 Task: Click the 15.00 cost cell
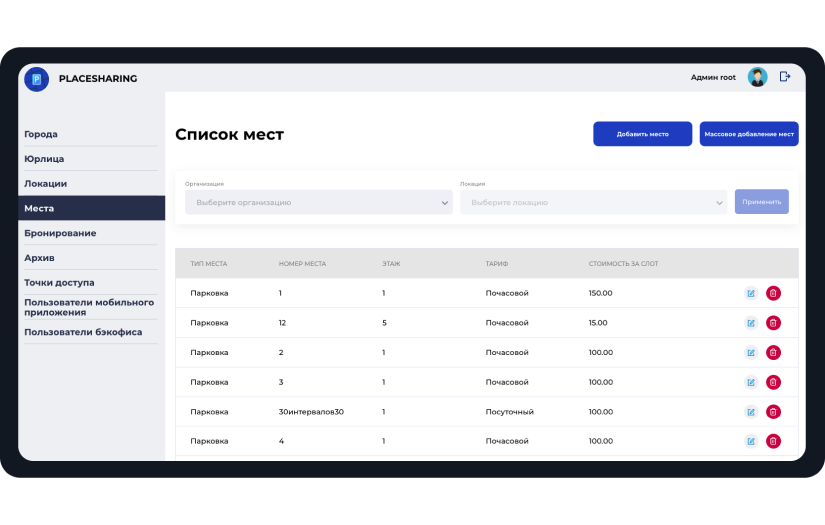[x=598, y=322]
